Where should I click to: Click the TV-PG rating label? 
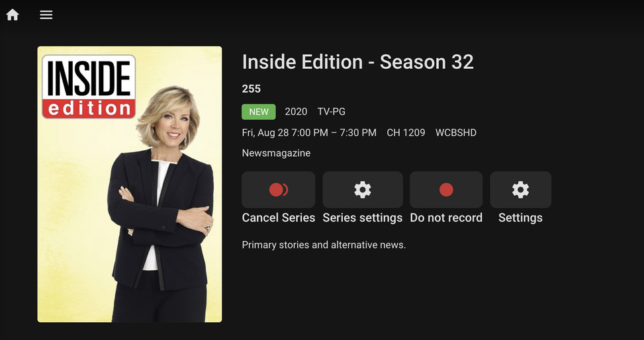[332, 112]
